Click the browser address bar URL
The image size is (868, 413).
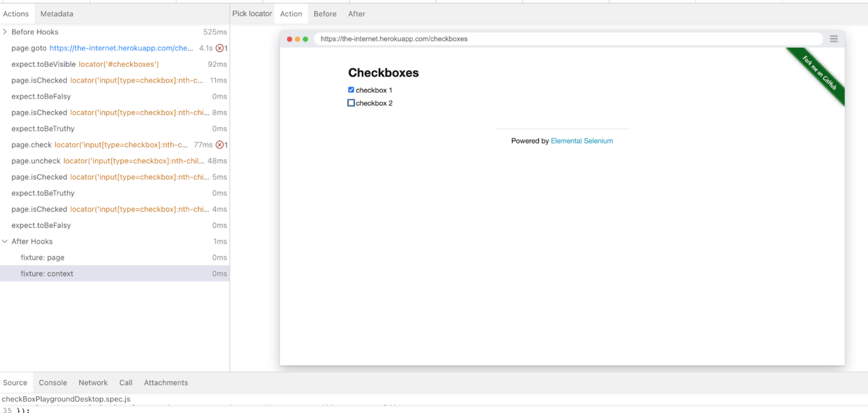click(394, 39)
